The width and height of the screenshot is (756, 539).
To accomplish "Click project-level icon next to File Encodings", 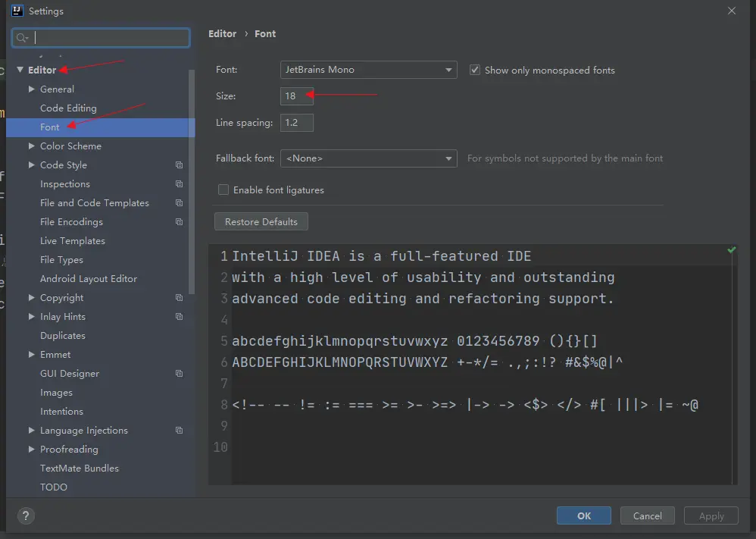I will pos(180,222).
